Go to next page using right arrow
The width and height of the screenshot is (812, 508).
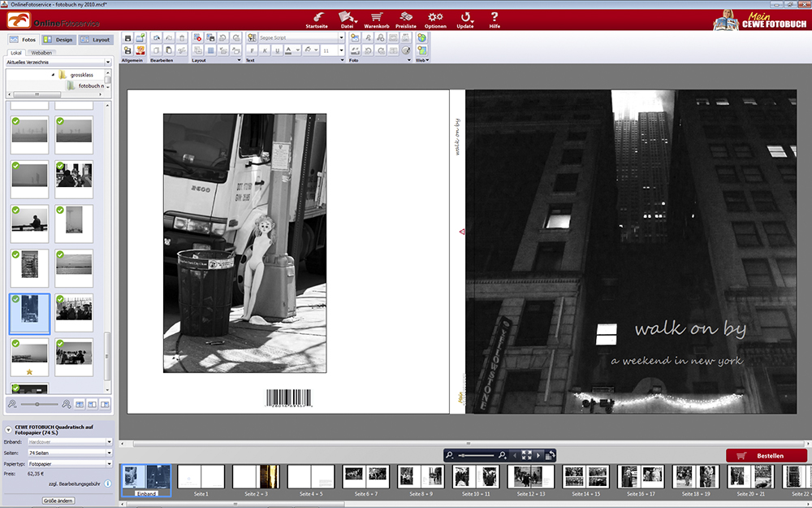538,456
